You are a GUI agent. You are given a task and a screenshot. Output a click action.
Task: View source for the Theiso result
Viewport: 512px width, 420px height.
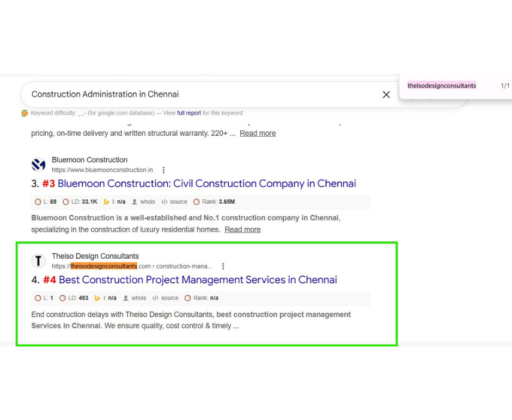(166, 298)
